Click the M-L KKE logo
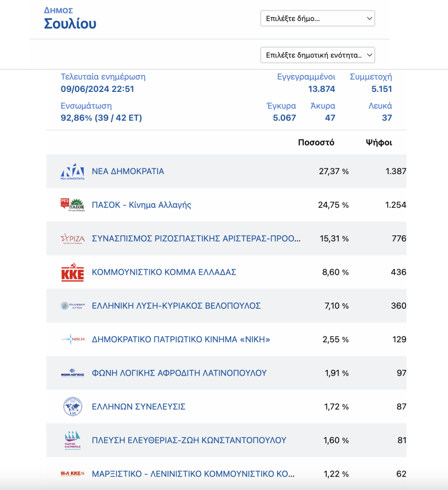The height and width of the screenshot is (490, 448). pos(72,474)
